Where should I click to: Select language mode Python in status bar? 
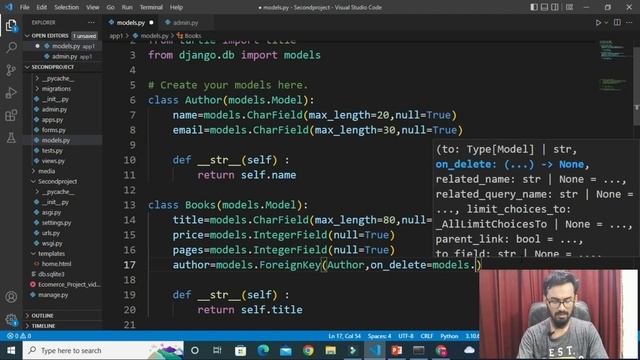449,336
